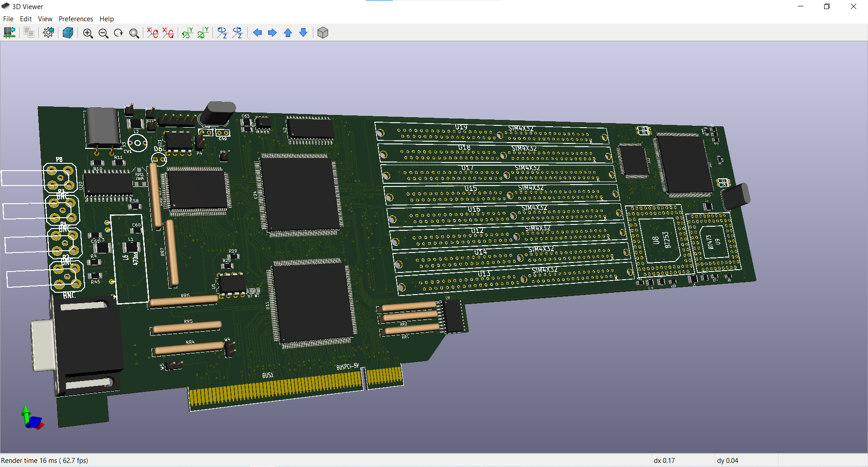Viewport: 868px width, 467px height.
Task: Rotate Z counterclockwise with second blue icon
Action: tap(238, 33)
